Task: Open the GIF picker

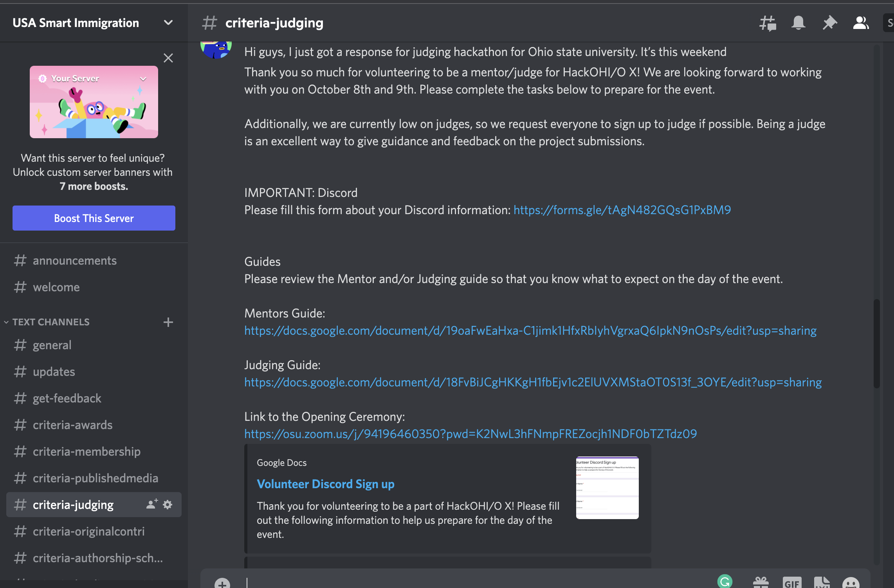Action: 792,583
